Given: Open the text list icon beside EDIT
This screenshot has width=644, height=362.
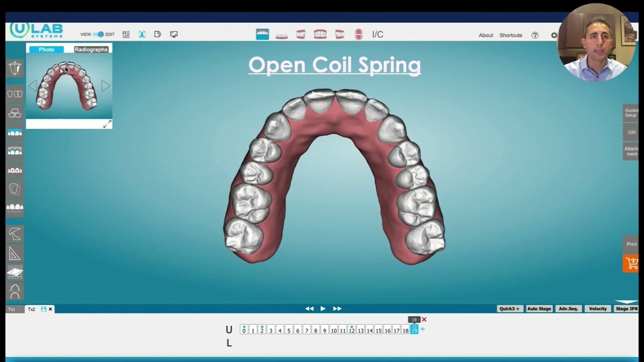Looking at the screenshot, I should [x=126, y=34].
